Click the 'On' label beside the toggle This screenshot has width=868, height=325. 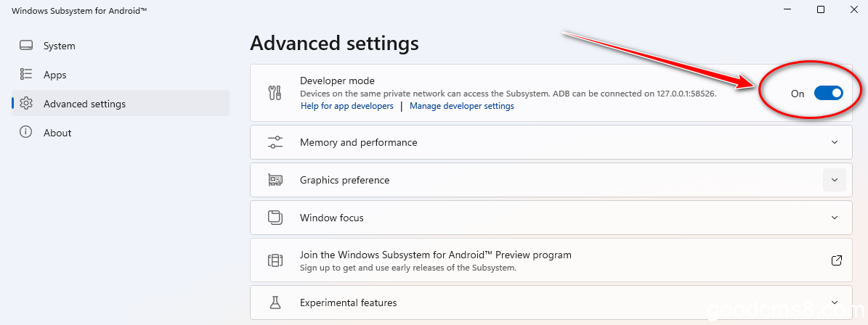(797, 94)
